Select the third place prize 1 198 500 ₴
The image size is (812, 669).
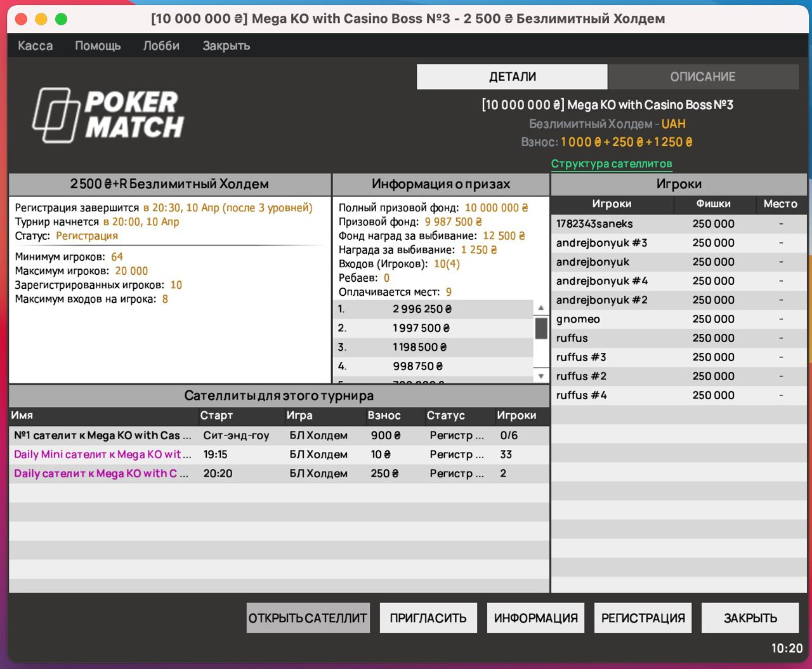433,347
